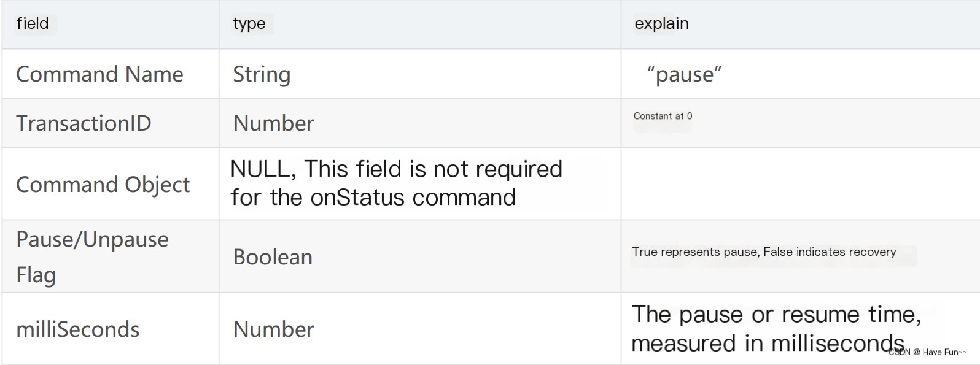
Task: Click "True represents pause, False indicates recovery"
Action: [x=764, y=252]
